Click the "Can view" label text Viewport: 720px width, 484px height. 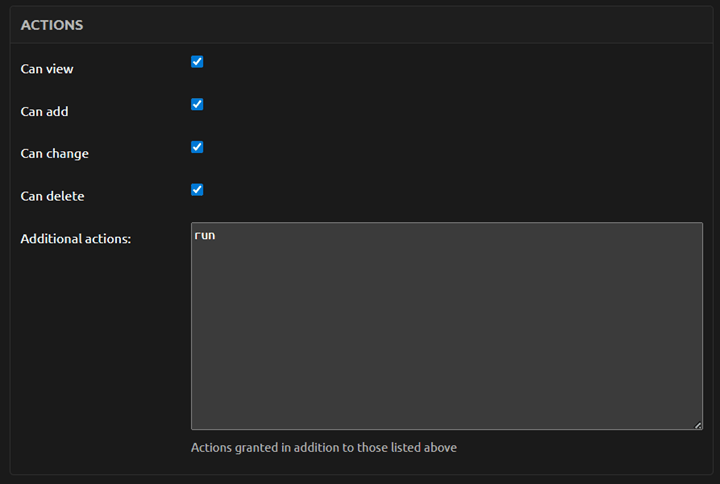[47, 69]
